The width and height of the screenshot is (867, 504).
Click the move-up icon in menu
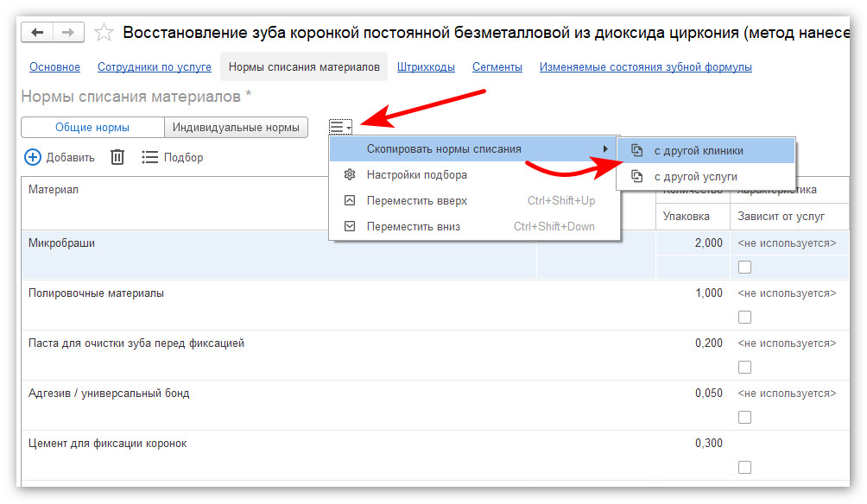point(350,200)
